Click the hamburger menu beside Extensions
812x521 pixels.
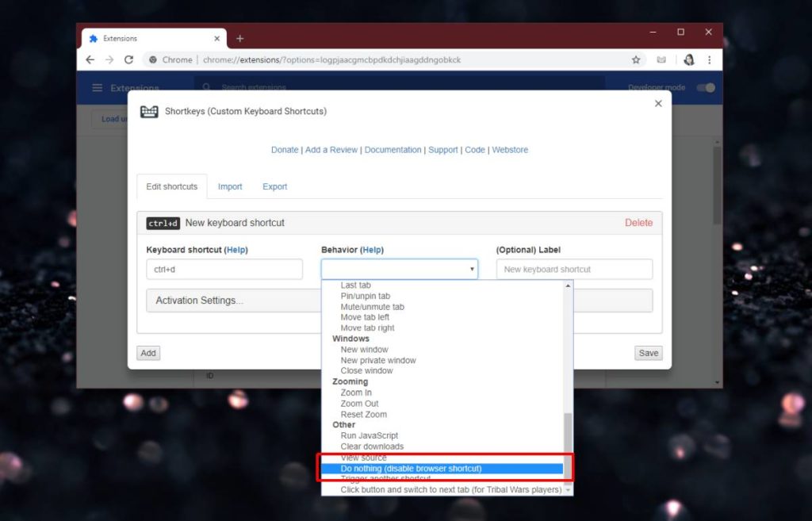pyautogui.click(x=95, y=88)
